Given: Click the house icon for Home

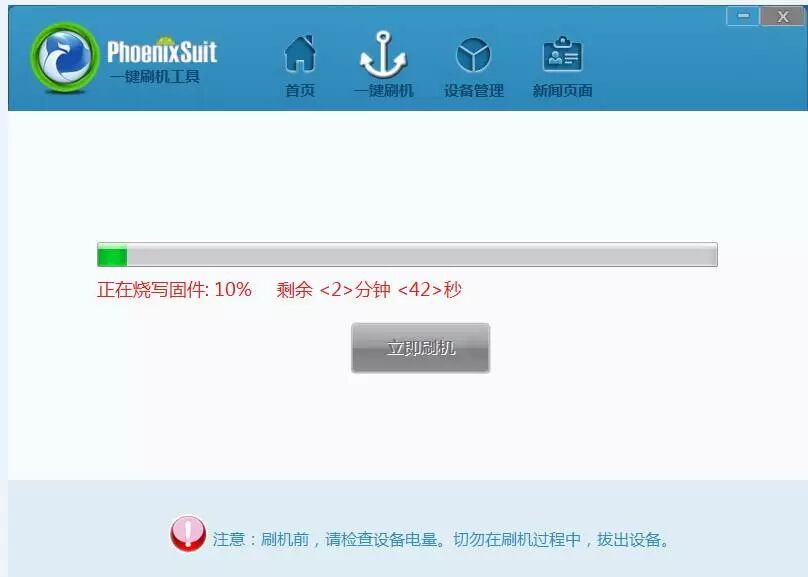Looking at the screenshot, I should [x=300, y=54].
